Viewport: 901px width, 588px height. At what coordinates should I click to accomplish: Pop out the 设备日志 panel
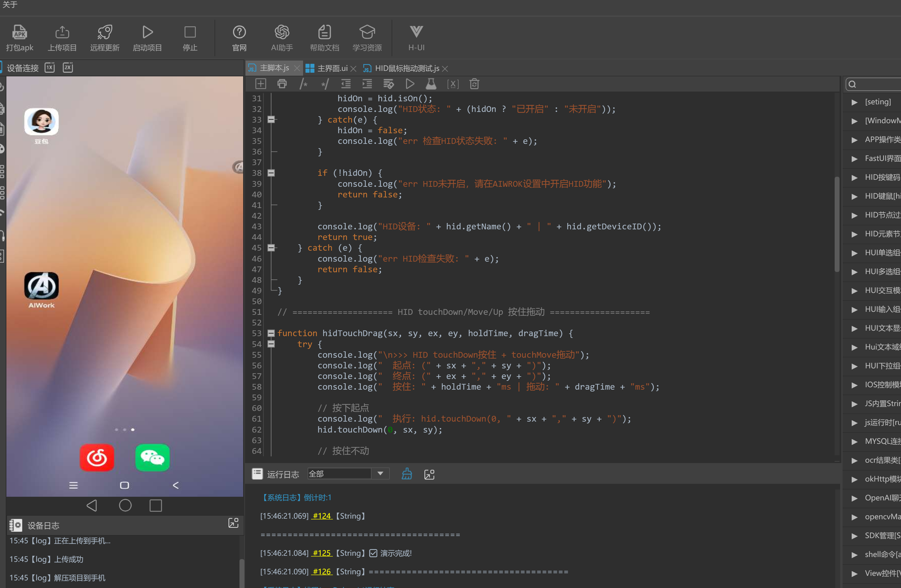(234, 523)
